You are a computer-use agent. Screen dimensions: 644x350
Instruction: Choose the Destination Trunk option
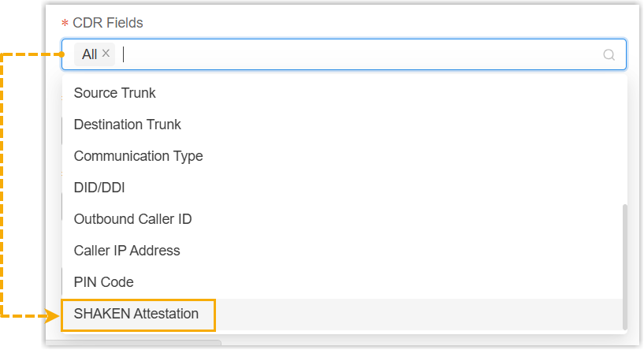point(128,125)
